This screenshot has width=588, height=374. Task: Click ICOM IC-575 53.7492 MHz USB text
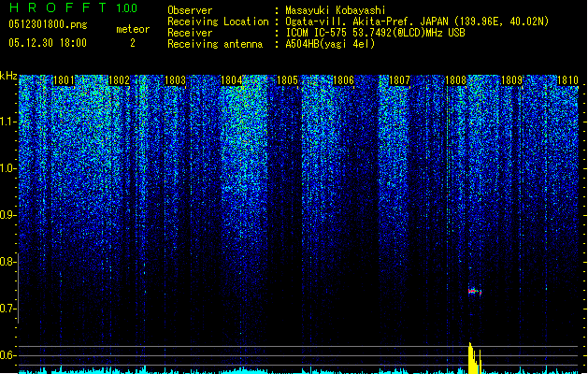click(375, 33)
